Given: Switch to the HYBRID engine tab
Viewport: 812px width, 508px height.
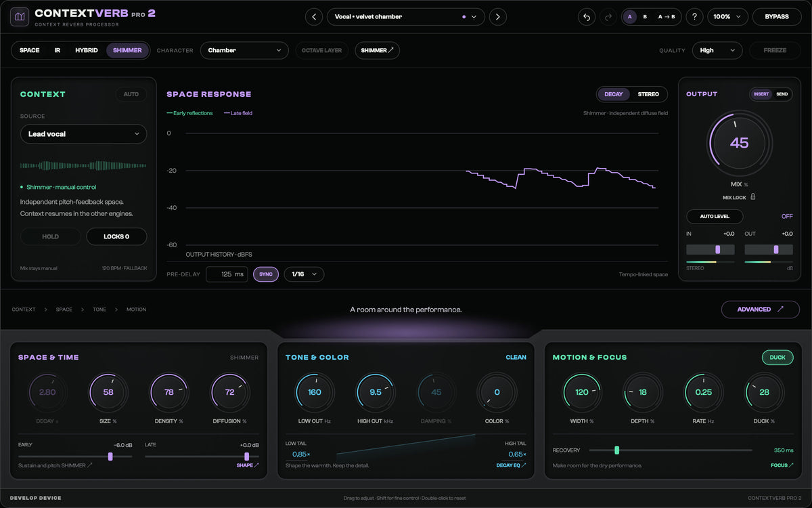Looking at the screenshot, I should tap(87, 50).
